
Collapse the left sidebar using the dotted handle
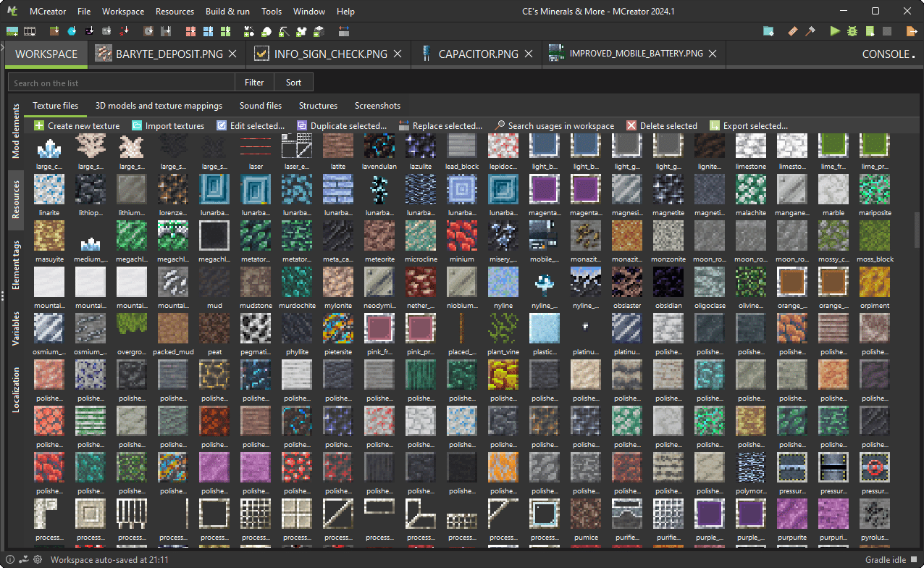coord(3,296)
